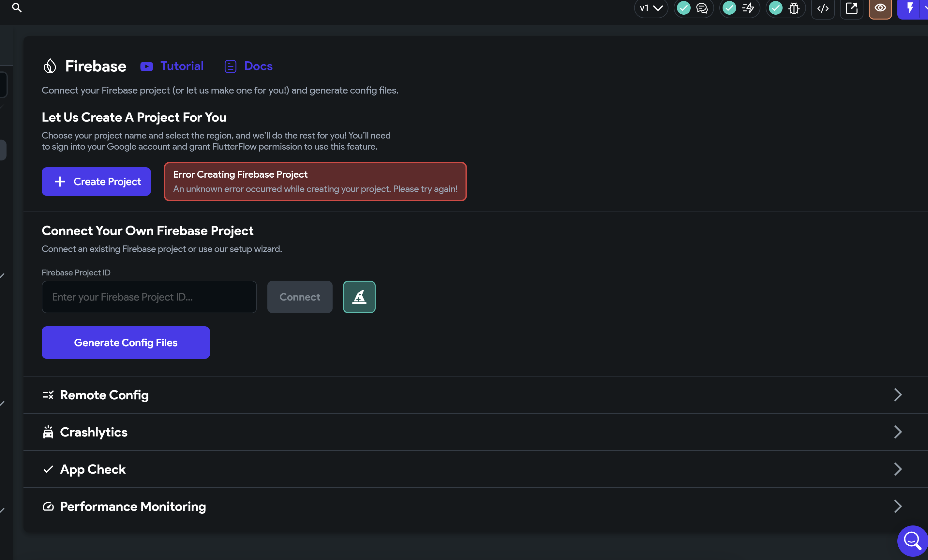Launch the Firebase setup wizard hat icon
928x560 pixels.
(x=359, y=297)
